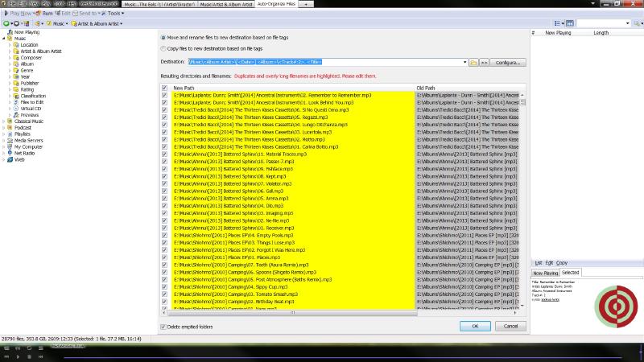Select Now Playing in the media tree
This screenshot has width=644, height=362.
point(27,32)
